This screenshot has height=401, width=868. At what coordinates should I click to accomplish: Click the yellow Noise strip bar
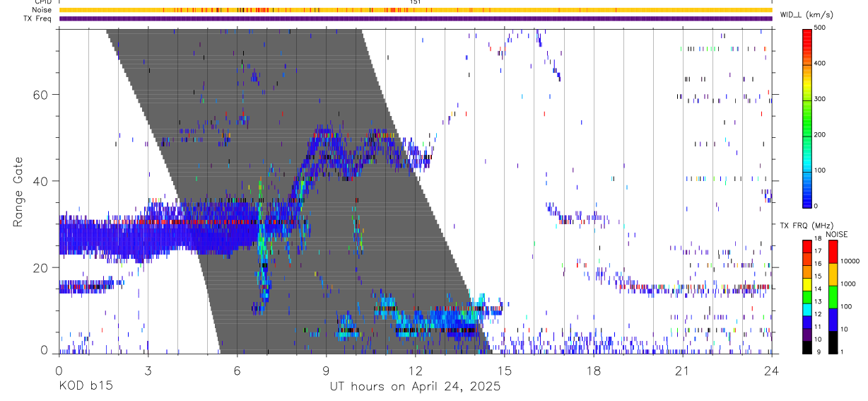(x=416, y=10)
